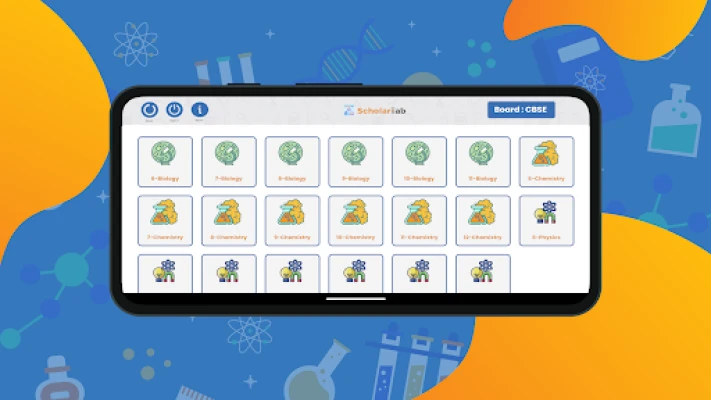Open the Board: CBSE selector
711x400 pixels.
coord(521,110)
